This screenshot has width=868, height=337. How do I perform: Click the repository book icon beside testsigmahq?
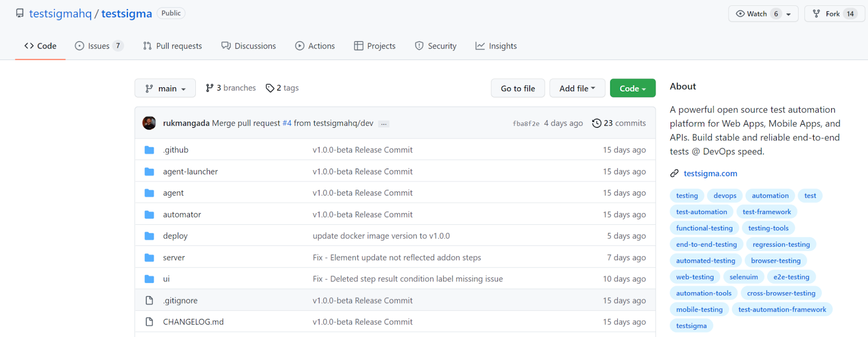tap(20, 14)
